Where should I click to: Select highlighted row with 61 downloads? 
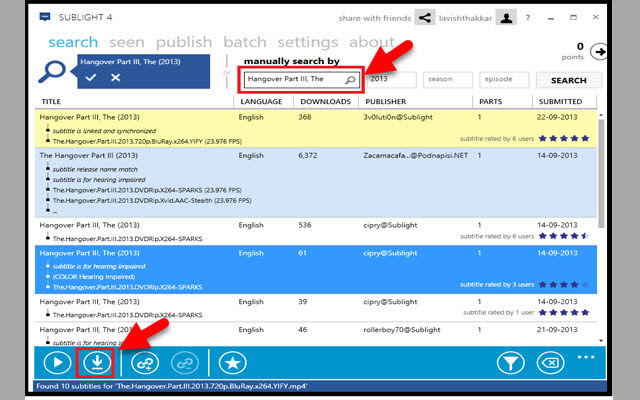click(x=316, y=269)
